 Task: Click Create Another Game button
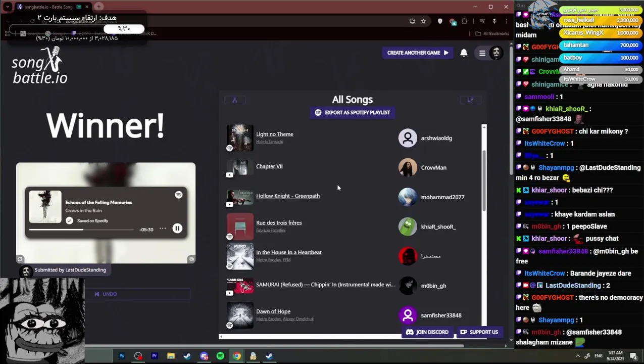tap(417, 53)
